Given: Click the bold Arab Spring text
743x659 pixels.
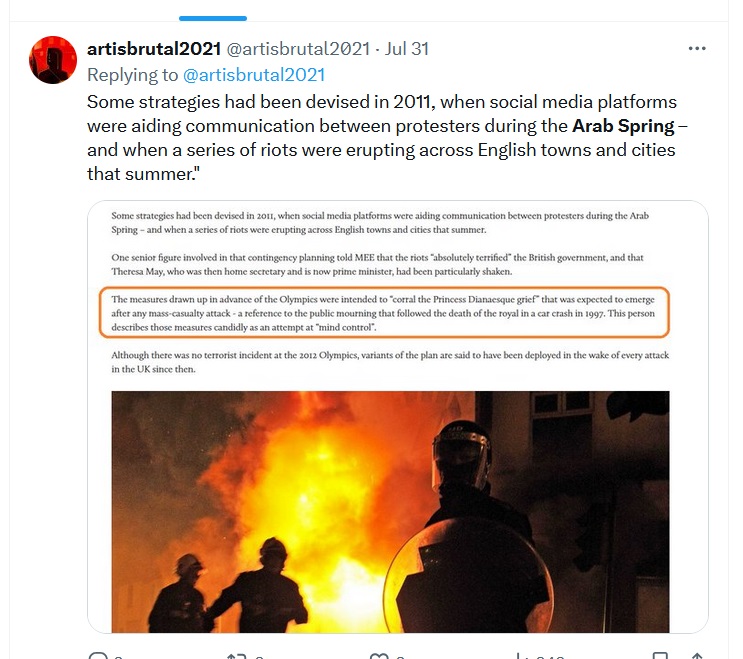Looking at the screenshot, I should click(x=623, y=126).
